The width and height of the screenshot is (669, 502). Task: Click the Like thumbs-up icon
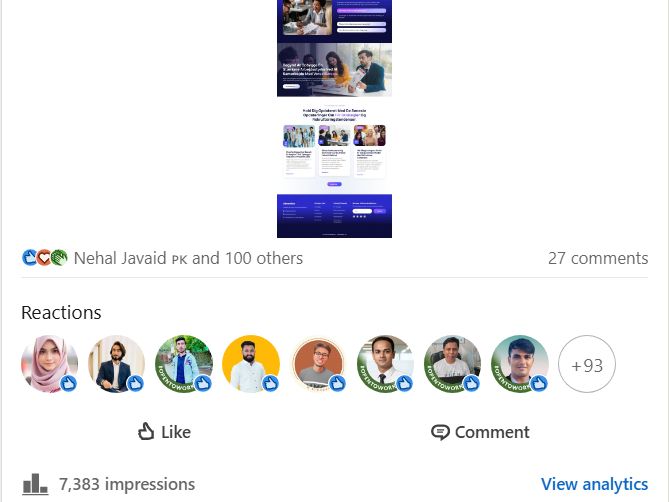pos(146,432)
